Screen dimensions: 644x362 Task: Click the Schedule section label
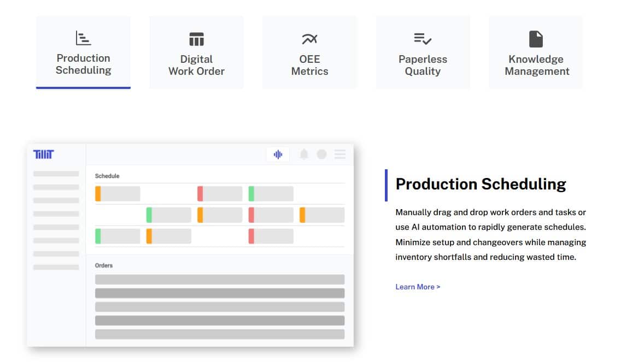tap(107, 176)
